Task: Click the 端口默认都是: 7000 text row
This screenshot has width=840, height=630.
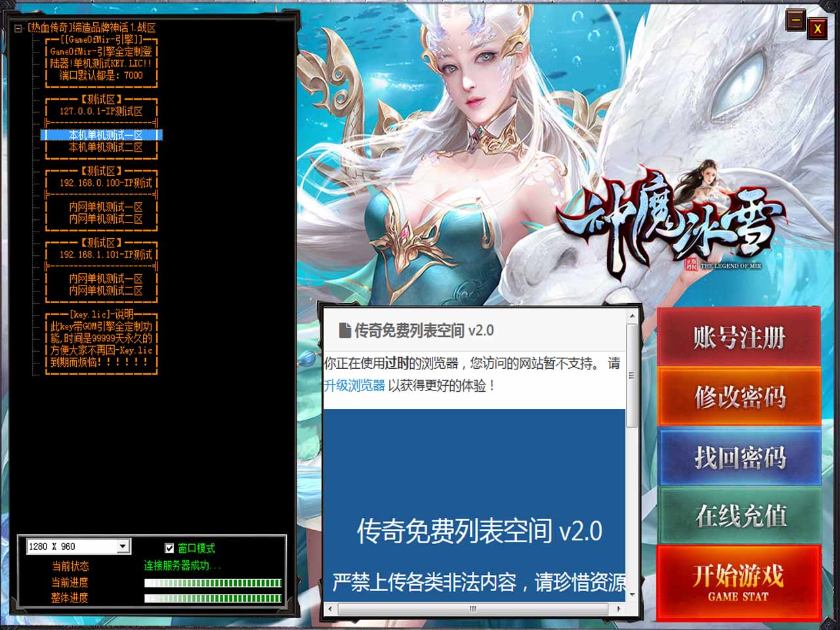Action: pos(102,75)
